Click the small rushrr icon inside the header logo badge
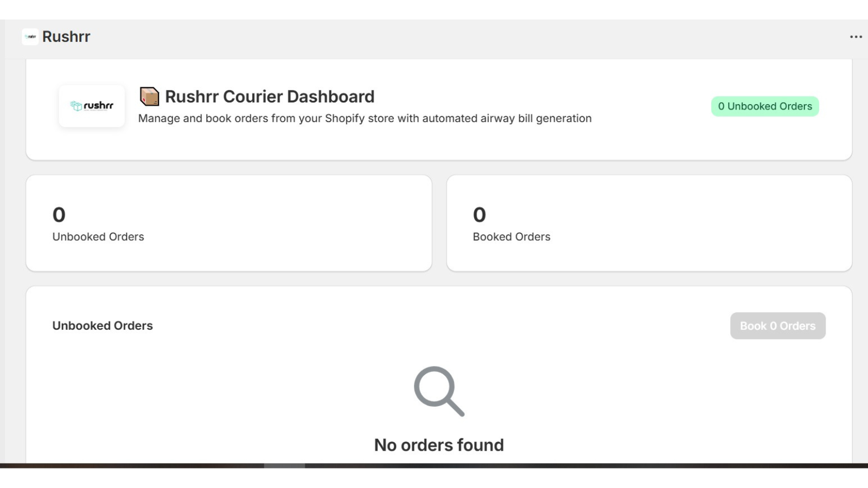This screenshot has height=488, width=868. [x=30, y=36]
